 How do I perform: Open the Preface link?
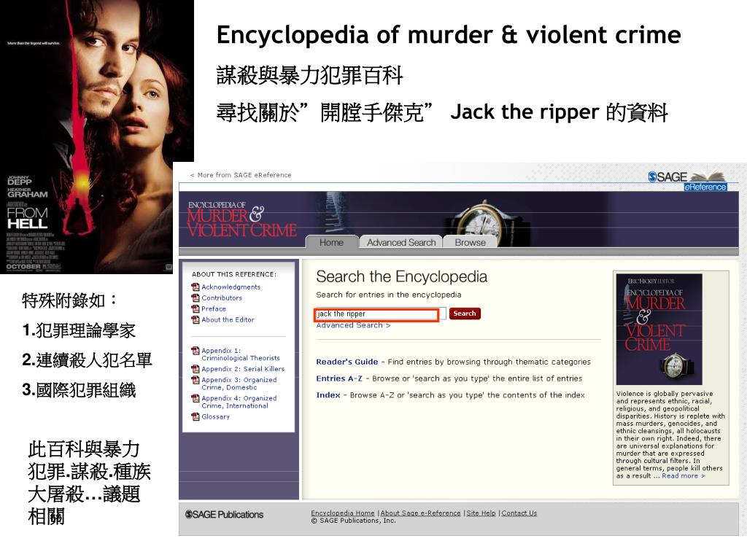click(x=214, y=308)
